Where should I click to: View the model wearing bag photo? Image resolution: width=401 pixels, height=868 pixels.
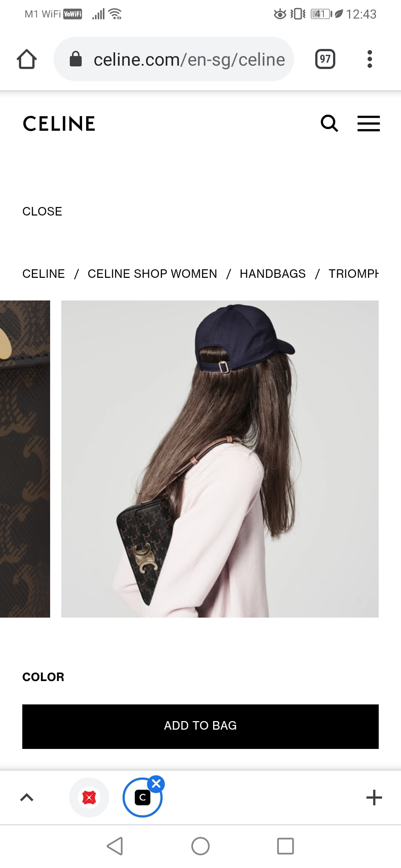click(220, 459)
